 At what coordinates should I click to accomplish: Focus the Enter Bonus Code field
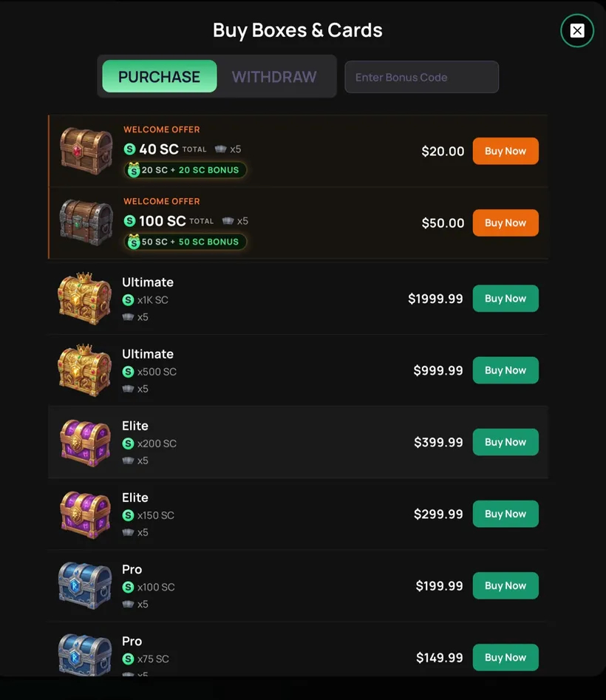click(x=421, y=77)
